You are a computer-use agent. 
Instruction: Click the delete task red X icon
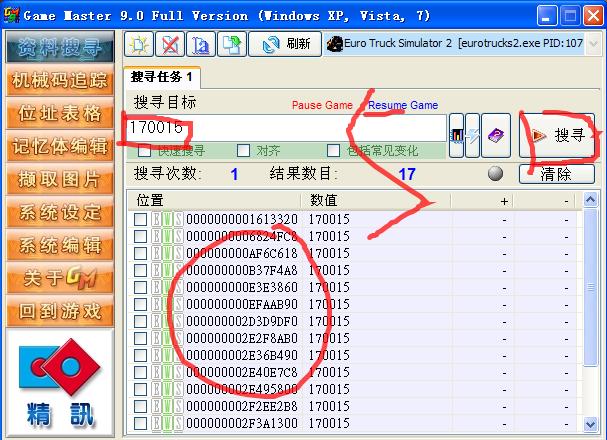[x=169, y=44]
